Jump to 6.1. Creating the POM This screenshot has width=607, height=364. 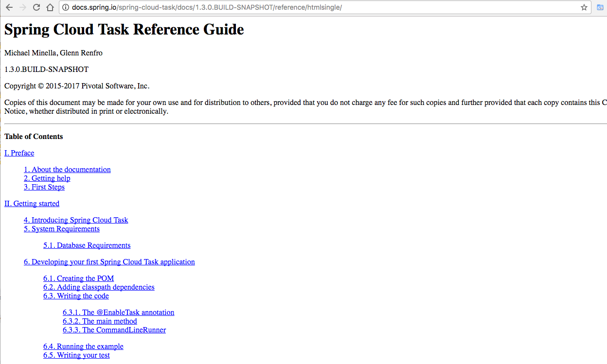(x=79, y=278)
